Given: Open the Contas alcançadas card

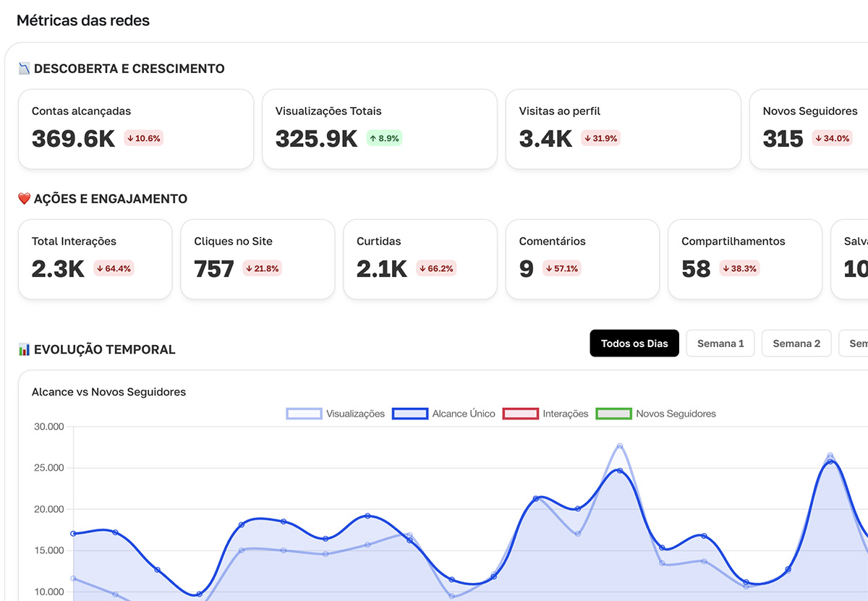Looking at the screenshot, I should (x=136, y=129).
